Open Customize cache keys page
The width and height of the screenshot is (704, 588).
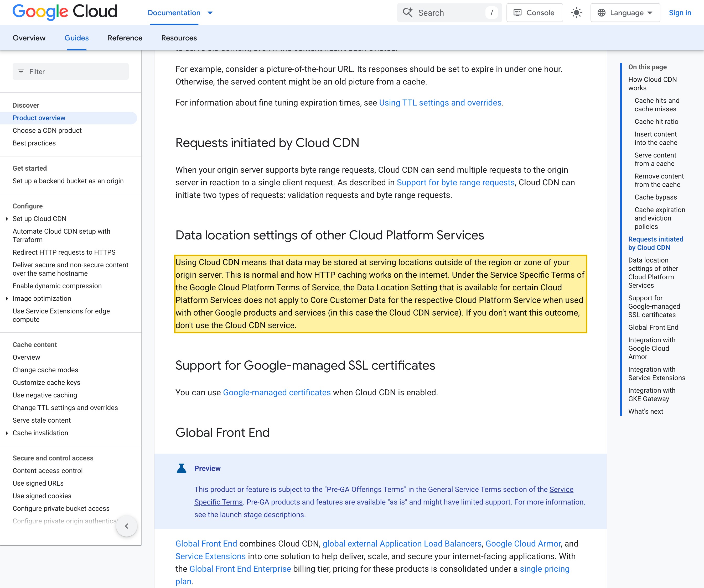coord(46,382)
